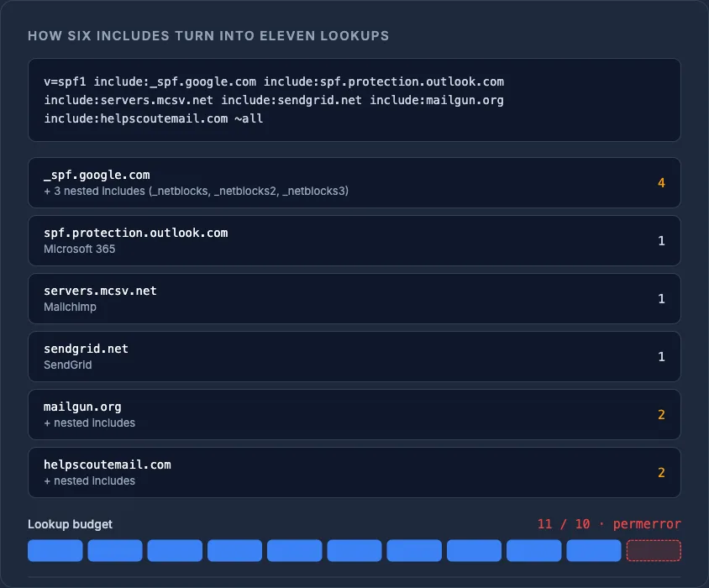Image resolution: width=709 pixels, height=588 pixels.
Task: Select the sendgrid.net row title
Action: click(x=86, y=349)
